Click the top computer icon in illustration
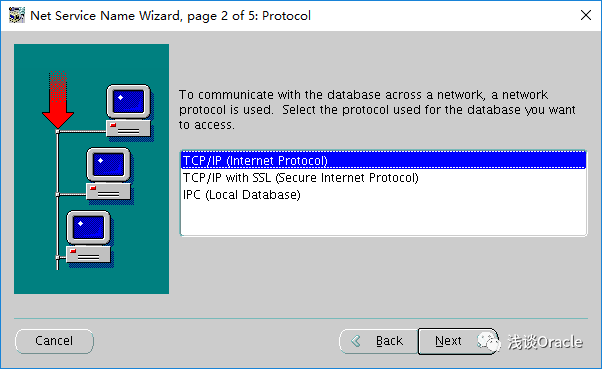 tap(129, 111)
